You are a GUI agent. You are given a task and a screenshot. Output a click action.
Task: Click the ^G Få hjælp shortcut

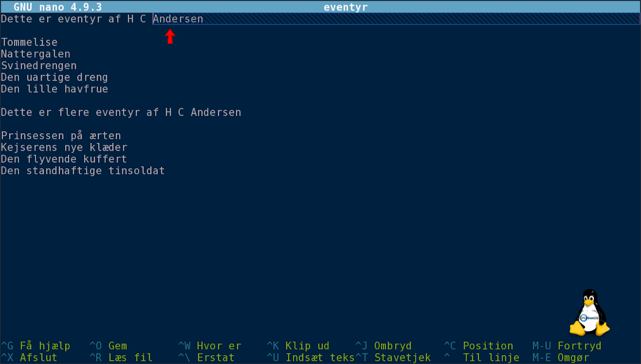(x=36, y=346)
